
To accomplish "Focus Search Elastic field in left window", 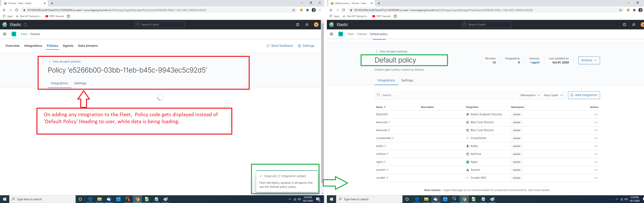I will click(160, 25).
